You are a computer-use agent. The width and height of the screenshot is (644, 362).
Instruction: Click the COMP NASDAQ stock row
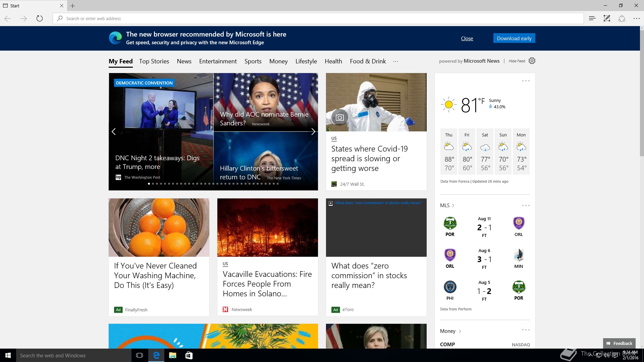pos(485,344)
